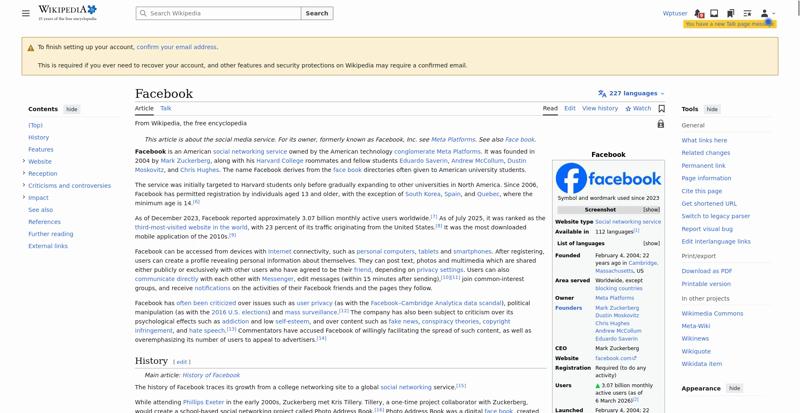Jump to Further reading in Contents
This screenshot has height=413, width=800.
[x=51, y=234]
